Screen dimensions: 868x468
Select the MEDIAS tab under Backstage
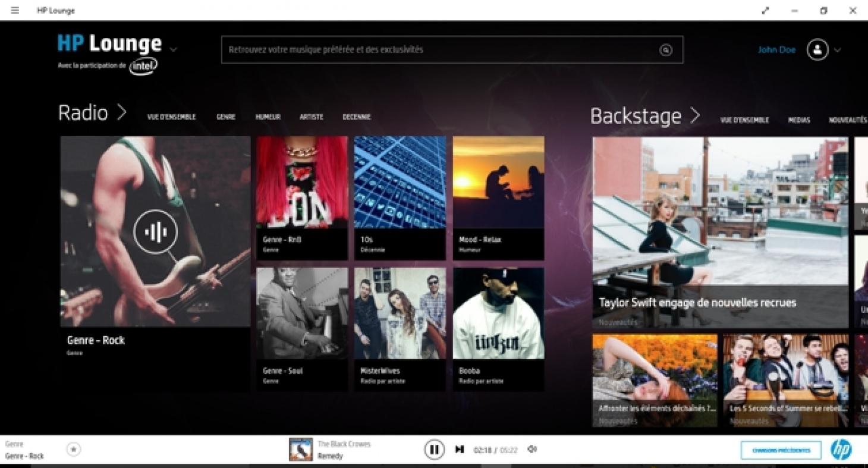[799, 120]
